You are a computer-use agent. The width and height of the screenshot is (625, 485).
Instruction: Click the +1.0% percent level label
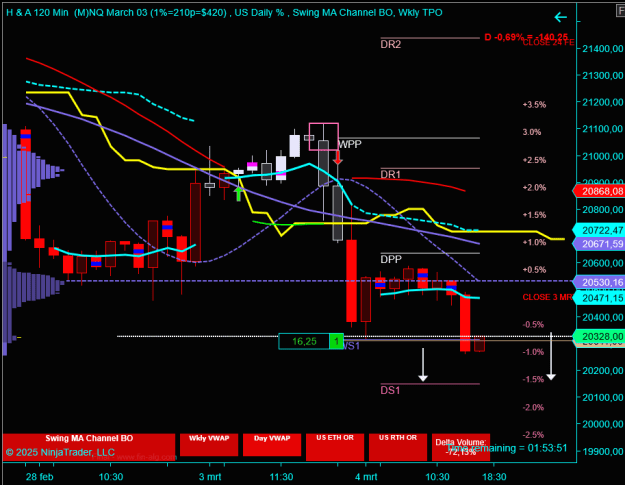pos(534,242)
